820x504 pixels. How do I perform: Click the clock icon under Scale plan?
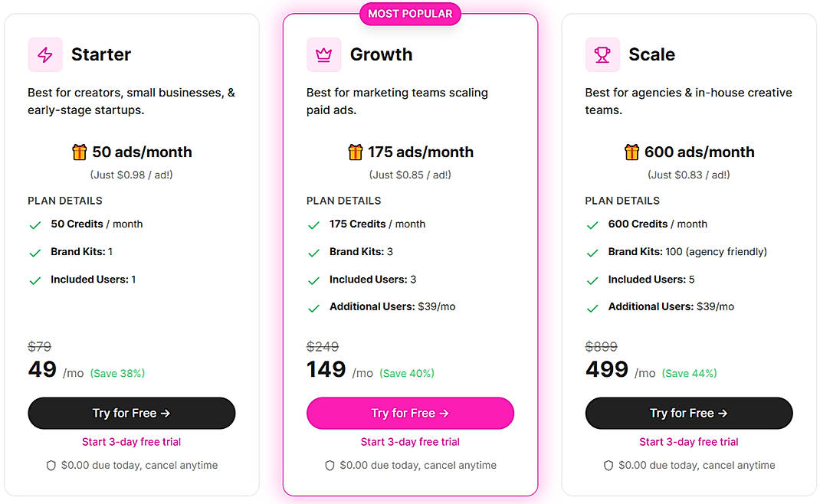[x=608, y=465]
